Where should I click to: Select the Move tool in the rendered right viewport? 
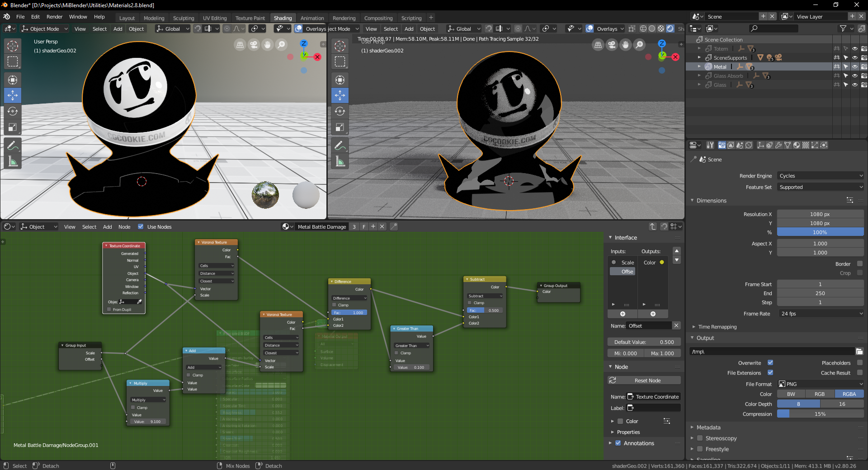coord(340,95)
